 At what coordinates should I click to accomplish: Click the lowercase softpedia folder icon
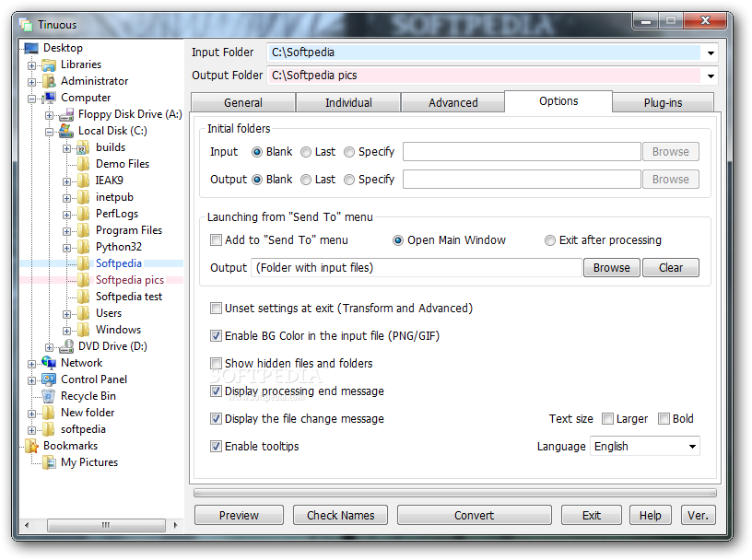pos(49,429)
